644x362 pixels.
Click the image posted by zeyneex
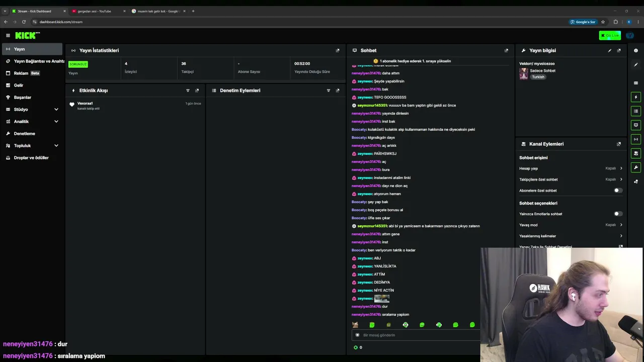tap(381, 298)
